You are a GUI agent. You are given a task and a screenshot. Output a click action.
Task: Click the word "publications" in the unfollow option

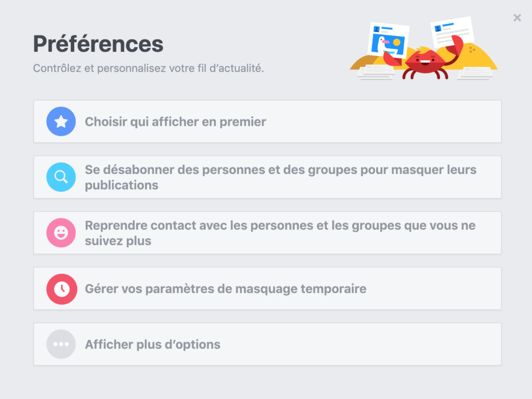(x=122, y=185)
